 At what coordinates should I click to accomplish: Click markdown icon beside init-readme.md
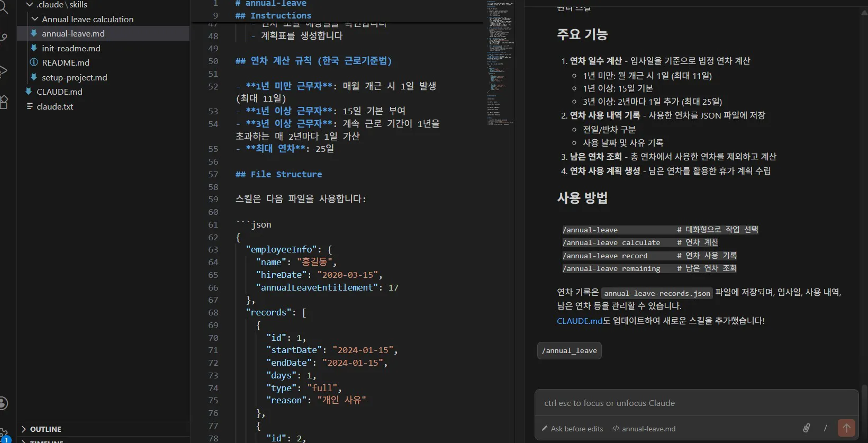click(34, 48)
